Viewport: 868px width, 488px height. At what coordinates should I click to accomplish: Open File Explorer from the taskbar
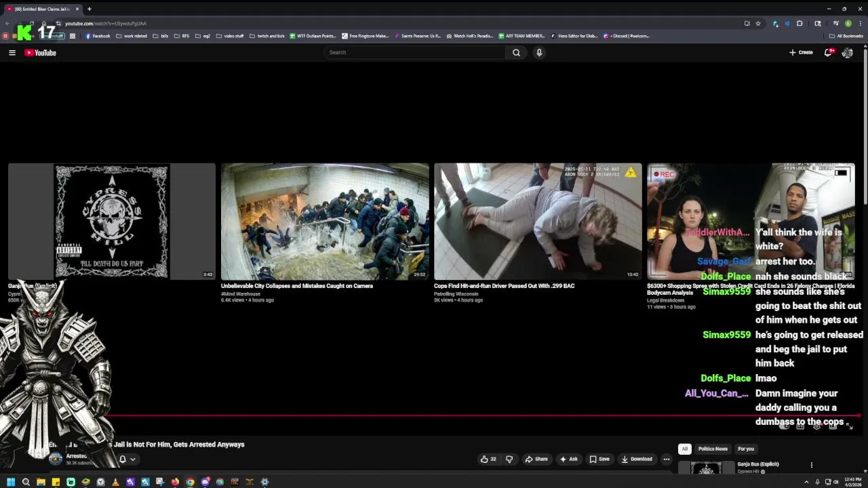(x=41, y=482)
